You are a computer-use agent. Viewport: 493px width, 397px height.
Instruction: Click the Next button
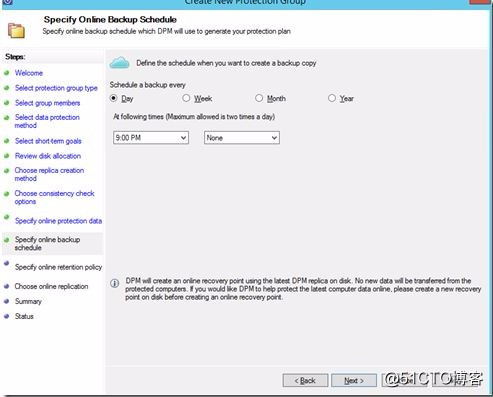pyautogui.click(x=354, y=380)
